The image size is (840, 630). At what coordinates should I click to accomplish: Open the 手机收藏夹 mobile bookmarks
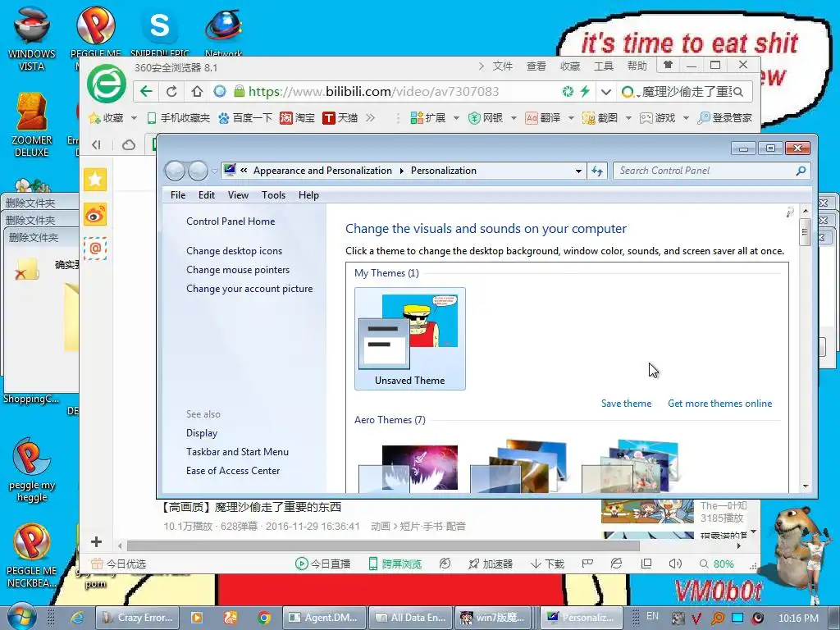179,118
